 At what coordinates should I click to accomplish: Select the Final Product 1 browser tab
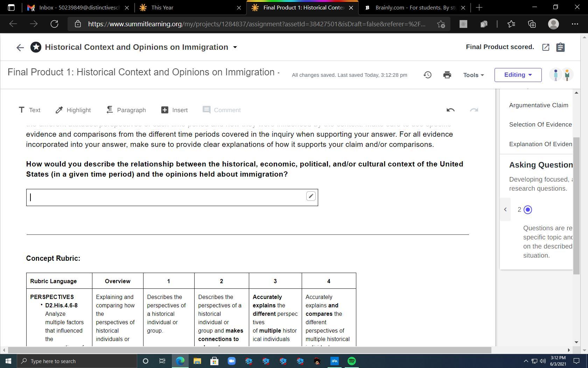tap(303, 7)
